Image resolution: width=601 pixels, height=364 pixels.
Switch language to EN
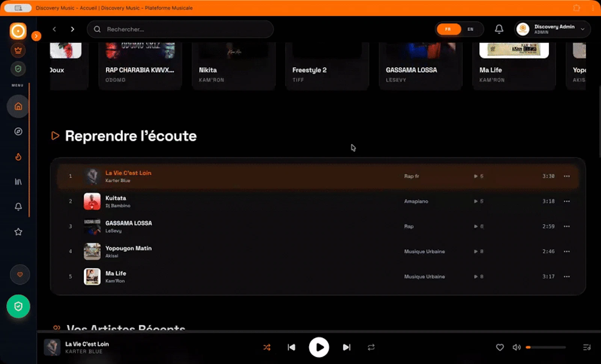pos(470,29)
